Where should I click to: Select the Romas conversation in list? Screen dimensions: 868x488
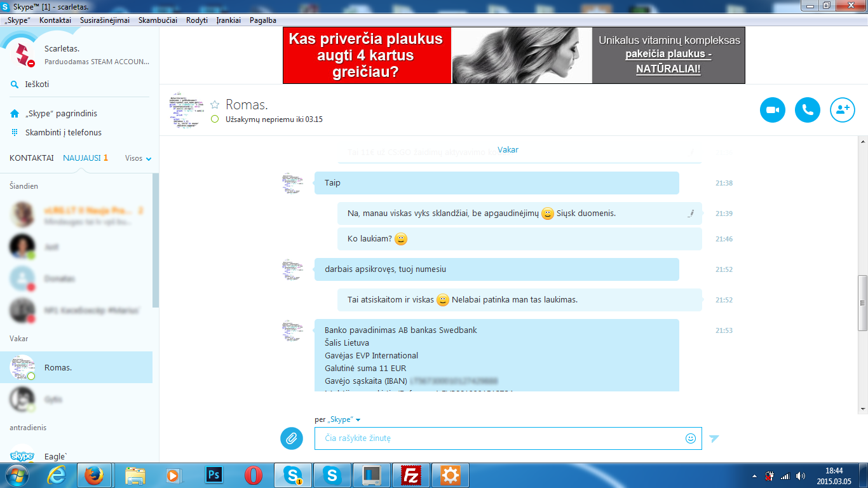point(76,367)
